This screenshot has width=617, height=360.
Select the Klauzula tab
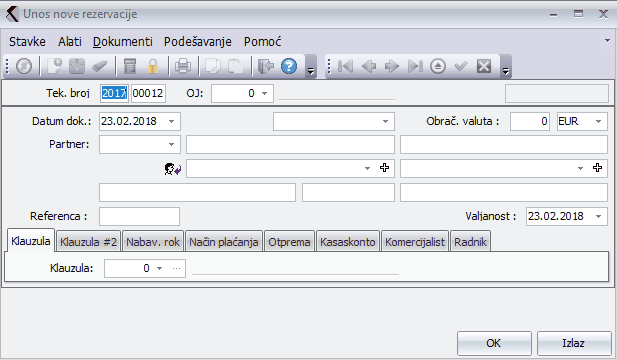[31, 241]
